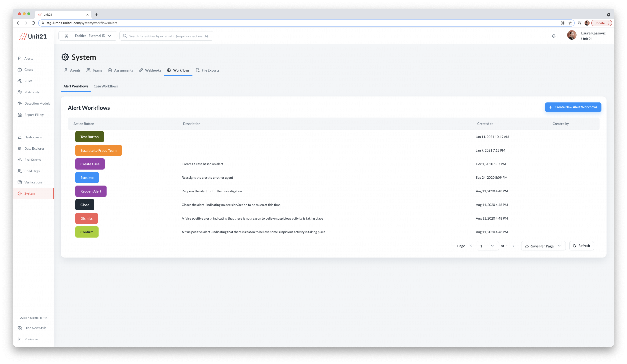Bookmark this page with star icon
The width and height of the screenshot is (627, 364).
[570, 23]
